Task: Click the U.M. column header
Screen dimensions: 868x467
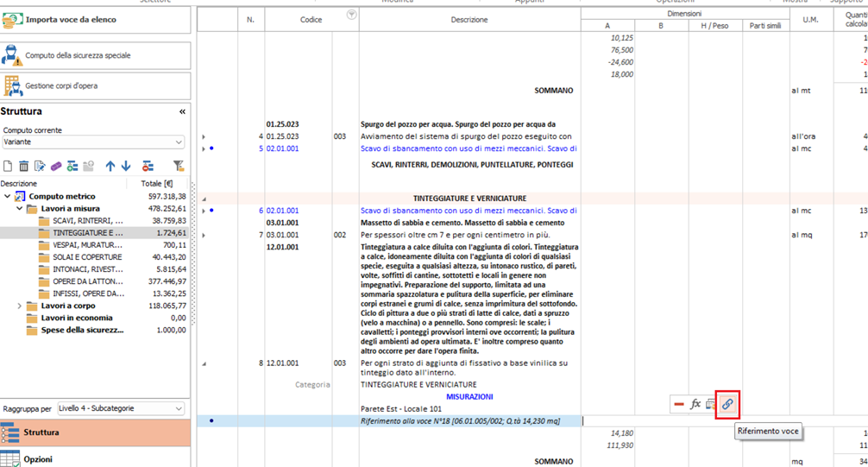Action: coord(811,19)
